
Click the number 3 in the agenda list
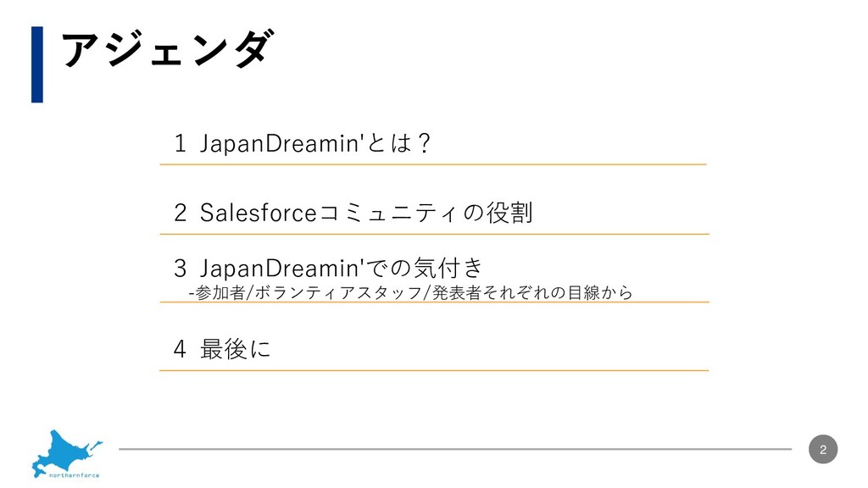(180, 269)
